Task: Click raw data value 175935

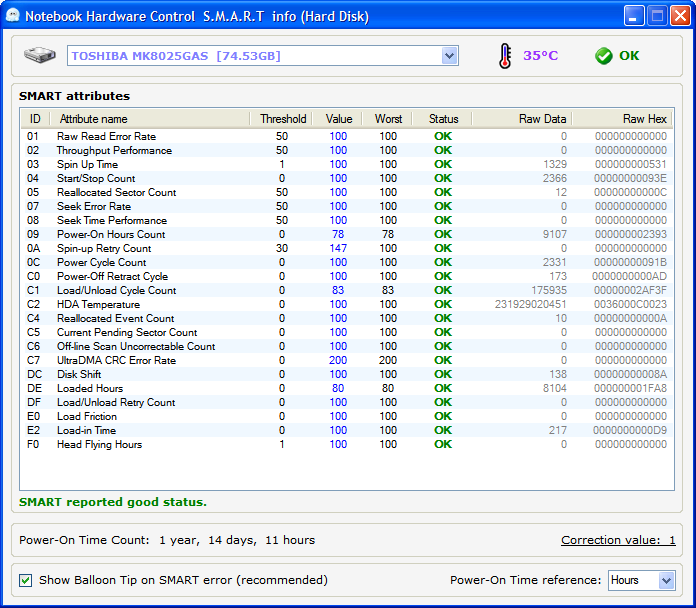Action: [x=549, y=290]
